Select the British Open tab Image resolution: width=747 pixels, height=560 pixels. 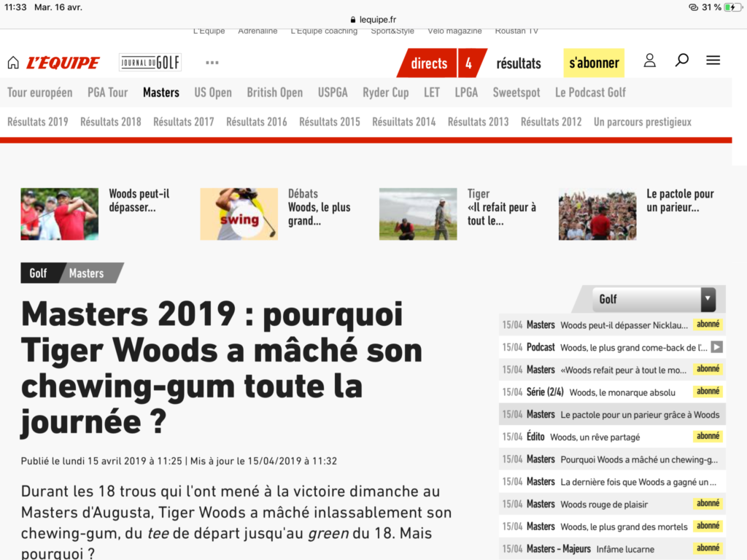[275, 93]
